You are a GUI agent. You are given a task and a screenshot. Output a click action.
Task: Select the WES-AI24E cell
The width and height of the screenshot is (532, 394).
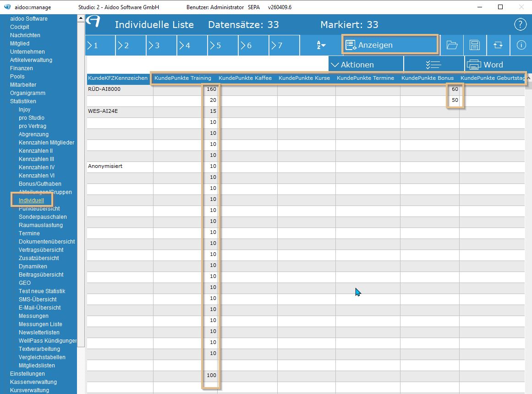[x=120, y=111]
